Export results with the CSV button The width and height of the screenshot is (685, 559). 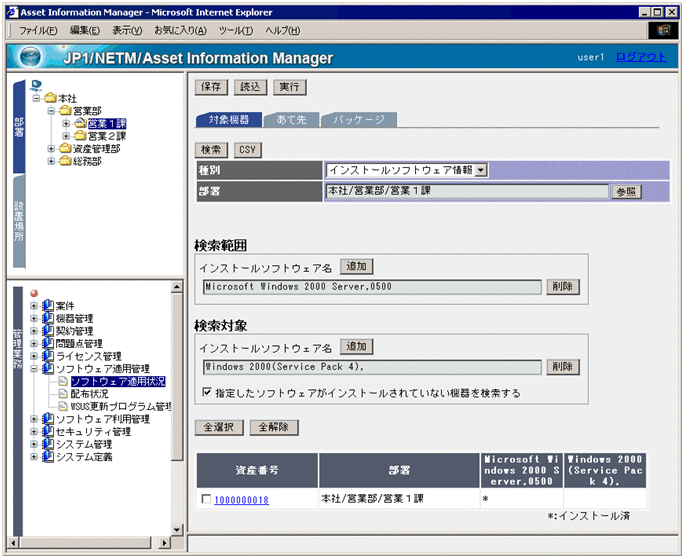[x=248, y=150]
